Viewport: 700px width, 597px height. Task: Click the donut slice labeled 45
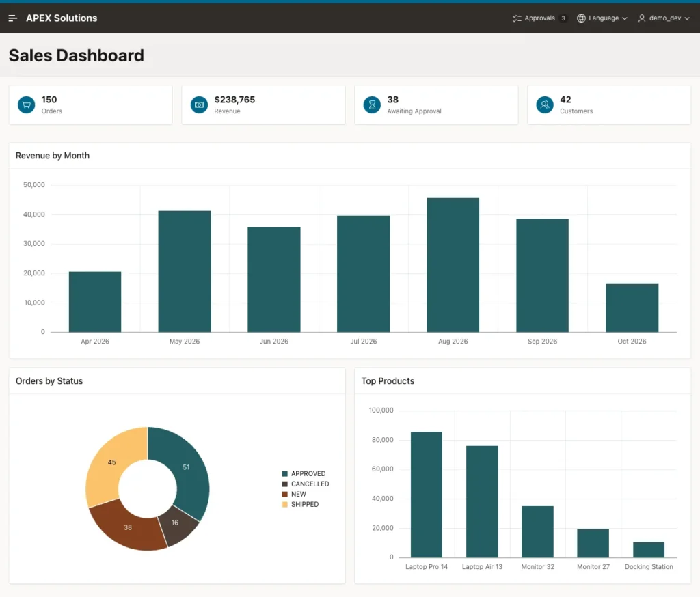click(x=111, y=462)
